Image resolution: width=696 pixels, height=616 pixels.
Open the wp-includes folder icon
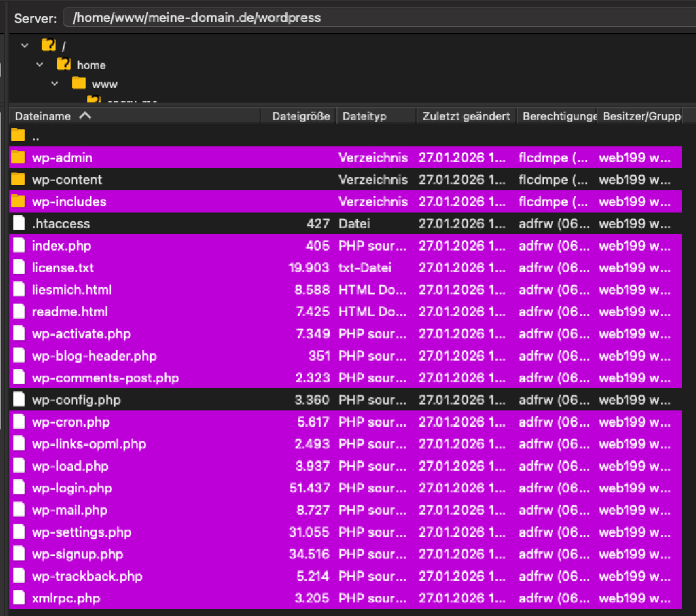(18, 202)
